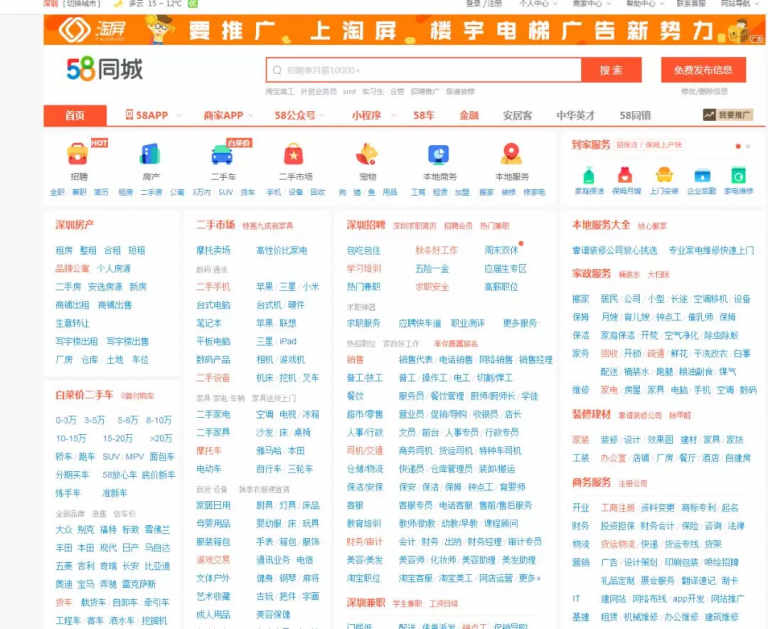Click the 淘宝美工 search suggestion
Viewport: 768px width, 629px height.
point(280,91)
